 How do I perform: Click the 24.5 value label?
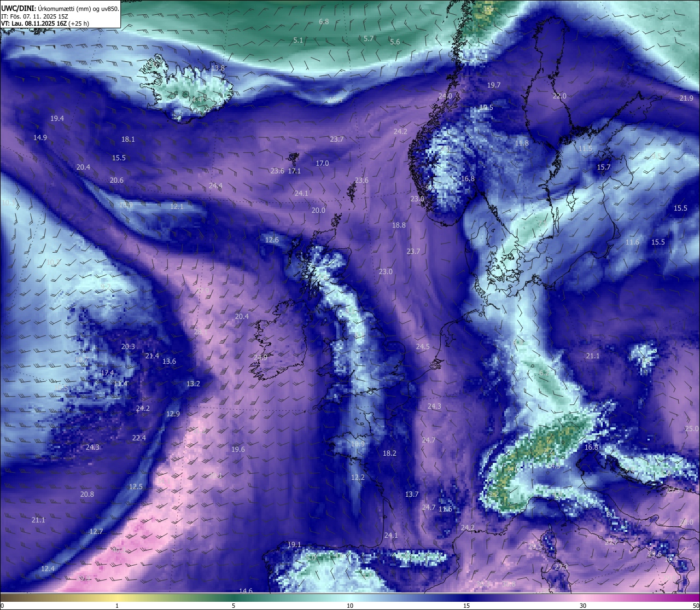point(423,347)
